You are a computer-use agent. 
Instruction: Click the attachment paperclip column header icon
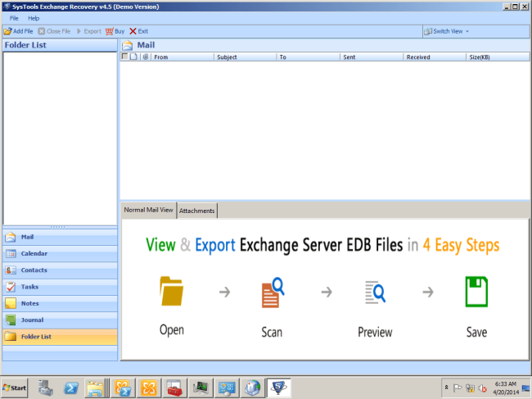pyautogui.click(x=146, y=57)
